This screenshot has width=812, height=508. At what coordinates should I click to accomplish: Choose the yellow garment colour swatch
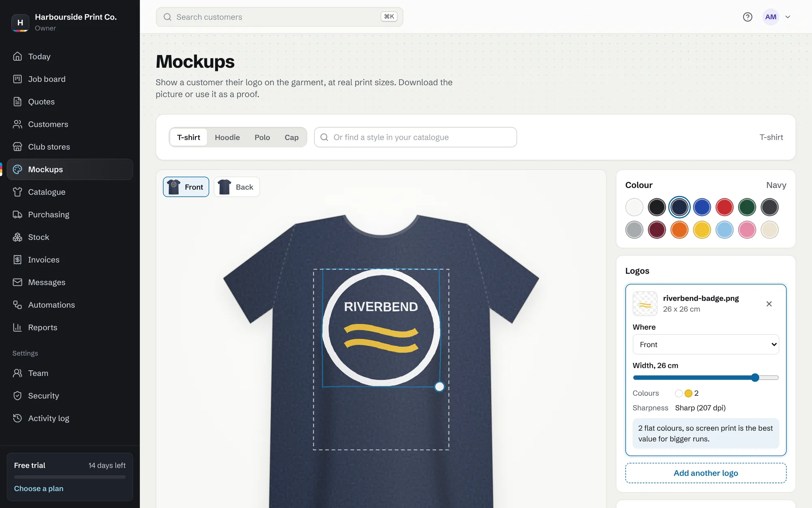coord(702,230)
